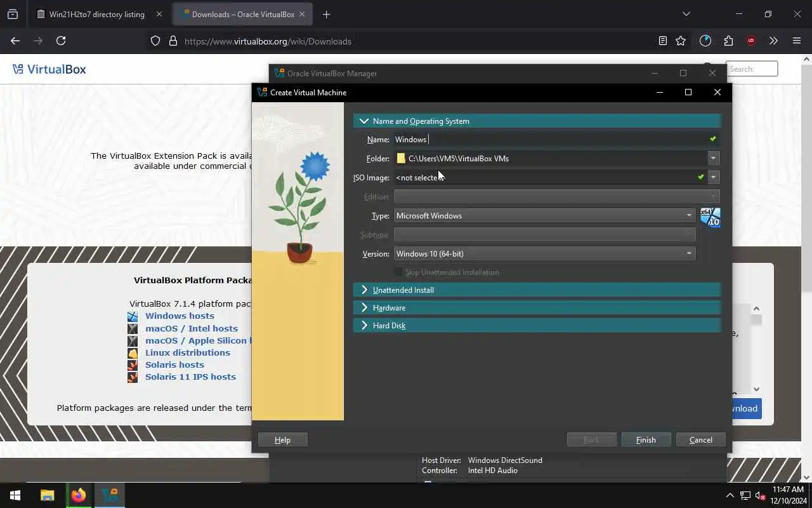The image size is (812, 508).
Task: Open the extensions puzzle-piece icon
Action: point(728,41)
